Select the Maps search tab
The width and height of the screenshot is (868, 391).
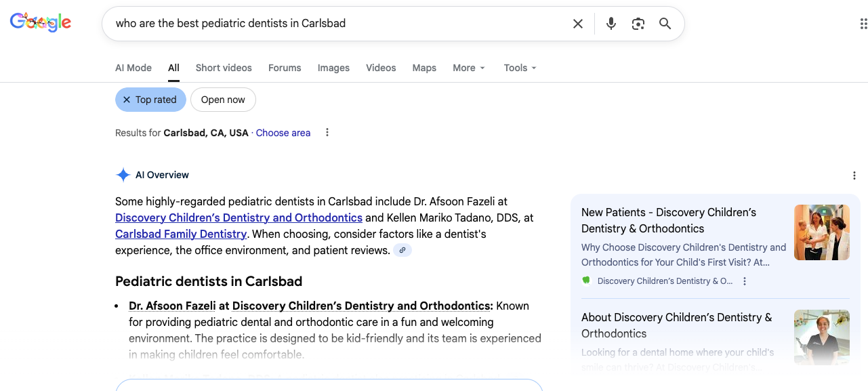tap(424, 68)
